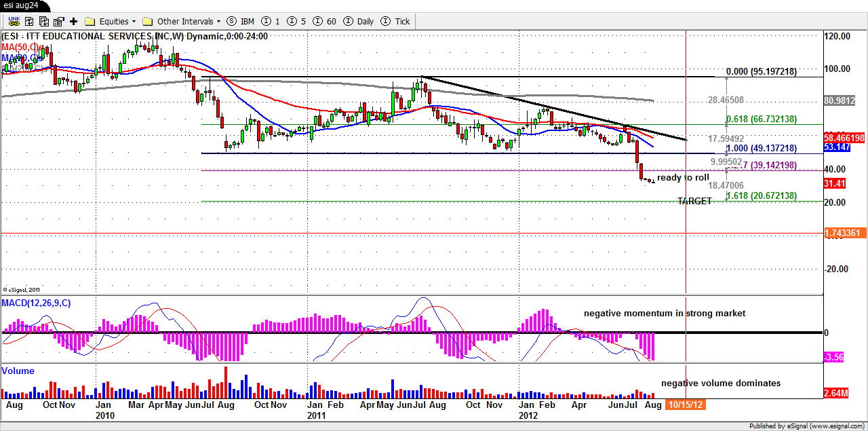Switch to 60 minute interval

(x=325, y=21)
